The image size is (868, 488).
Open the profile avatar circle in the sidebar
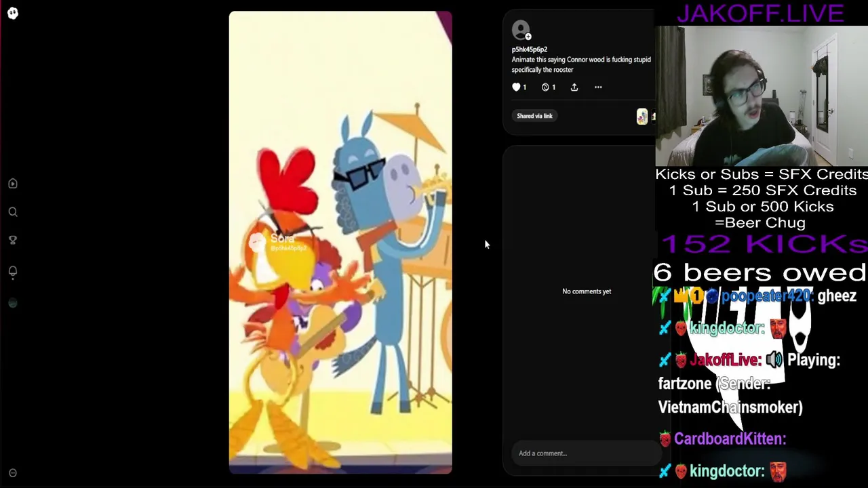[13, 303]
